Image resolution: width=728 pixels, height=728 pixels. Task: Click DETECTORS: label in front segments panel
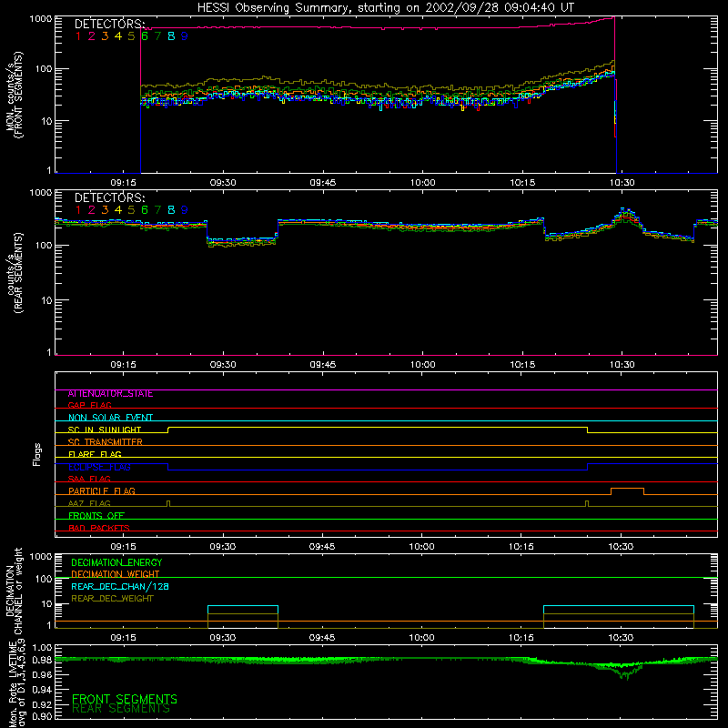point(110,24)
